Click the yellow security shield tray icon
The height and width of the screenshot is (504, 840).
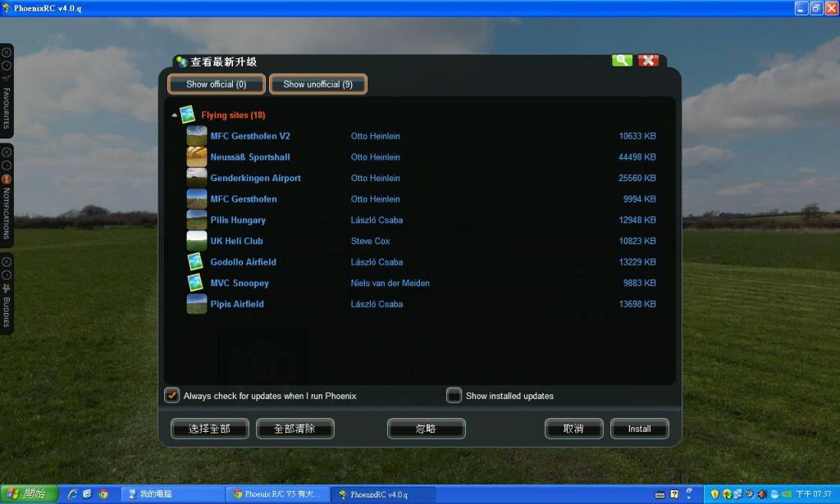(714, 494)
